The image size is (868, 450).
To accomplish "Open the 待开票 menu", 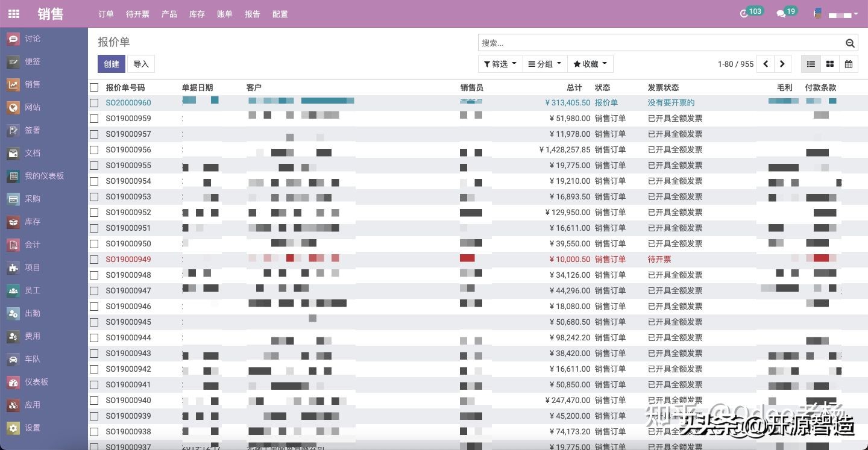I will click(x=137, y=14).
